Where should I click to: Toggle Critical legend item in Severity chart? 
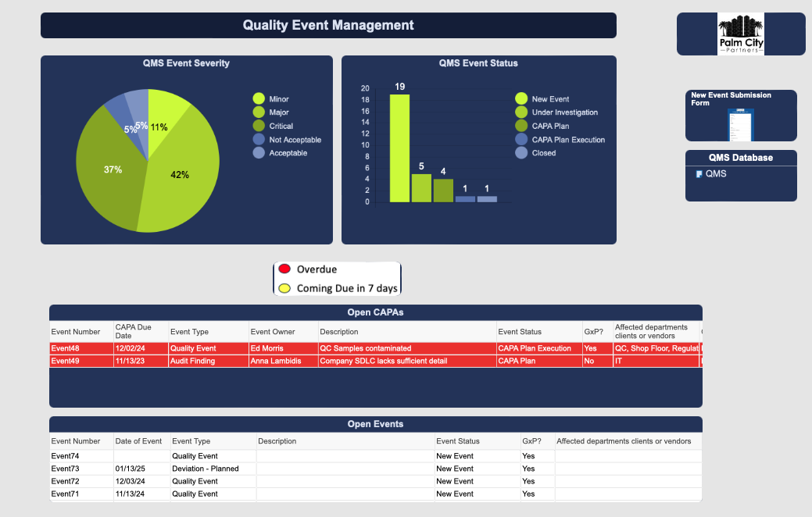tap(259, 127)
